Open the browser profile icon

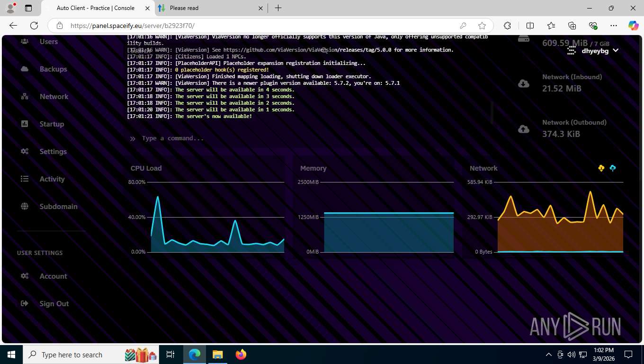tap(10, 8)
